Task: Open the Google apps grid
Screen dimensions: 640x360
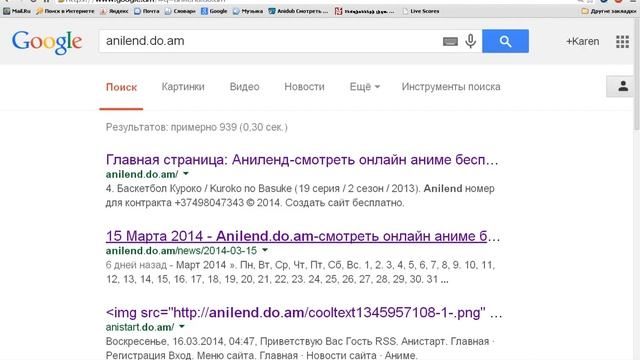Action: pyautogui.click(x=622, y=41)
